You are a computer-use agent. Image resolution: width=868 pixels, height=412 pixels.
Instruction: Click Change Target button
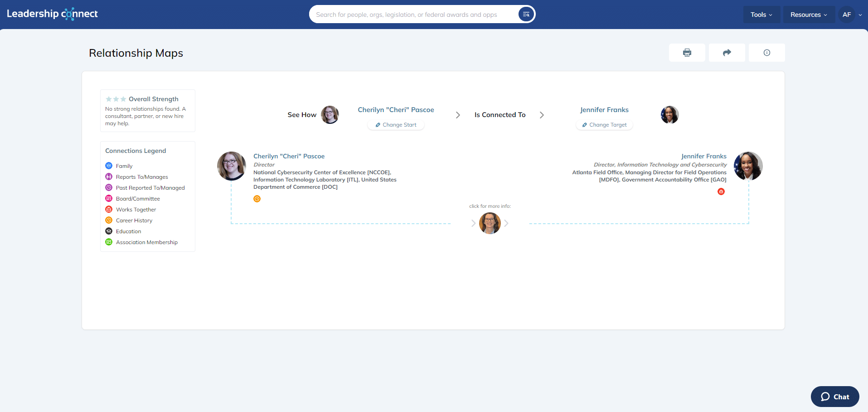(x=604, y=125)
